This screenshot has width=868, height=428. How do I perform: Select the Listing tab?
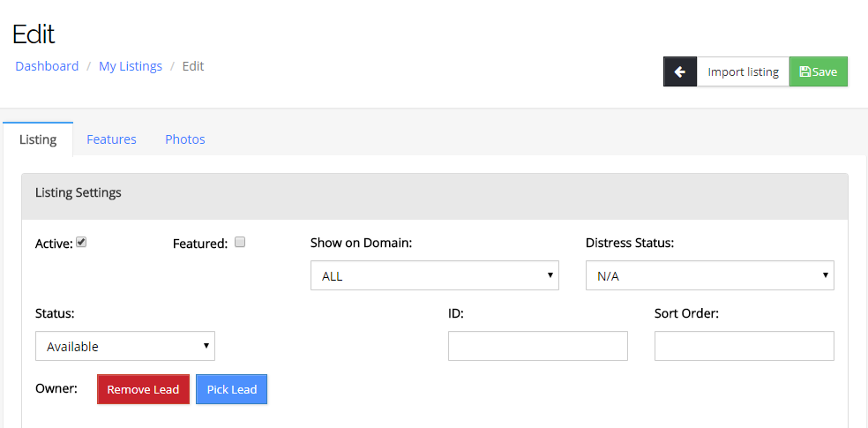pyautogui.click(x=38, y=139)
